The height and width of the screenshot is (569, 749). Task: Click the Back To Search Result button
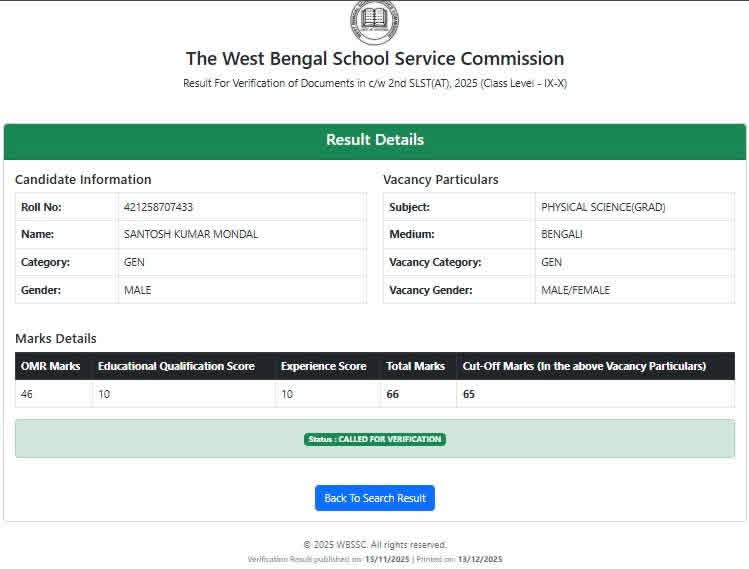(374, 498)
